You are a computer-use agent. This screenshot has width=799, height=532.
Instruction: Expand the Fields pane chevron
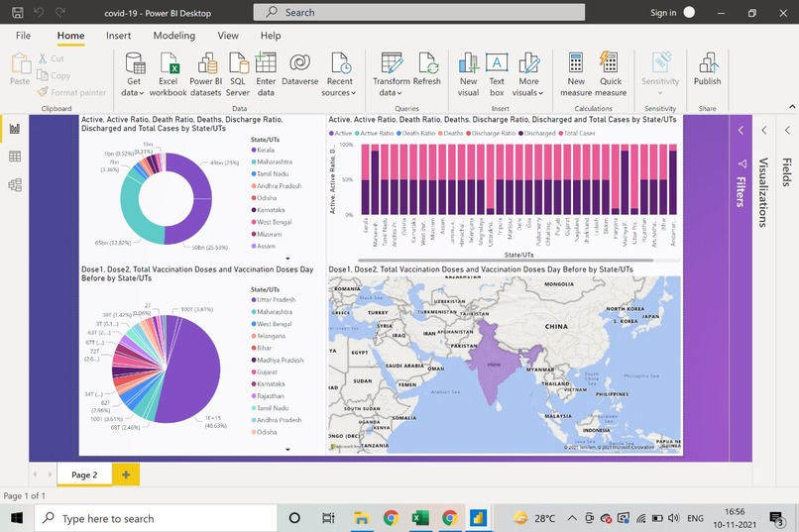tap(787, 131)
